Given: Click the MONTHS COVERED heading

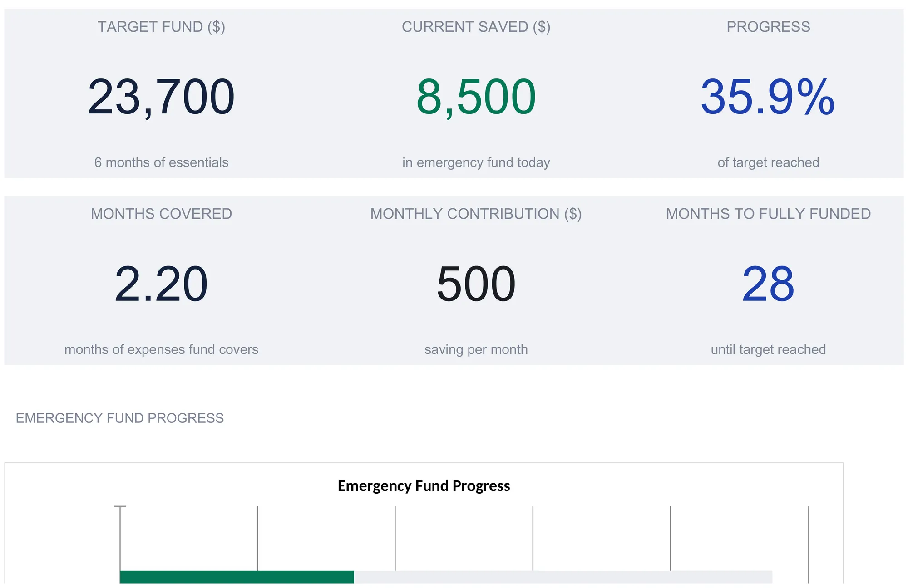Looking at the screenshot, I should point(161,214).
